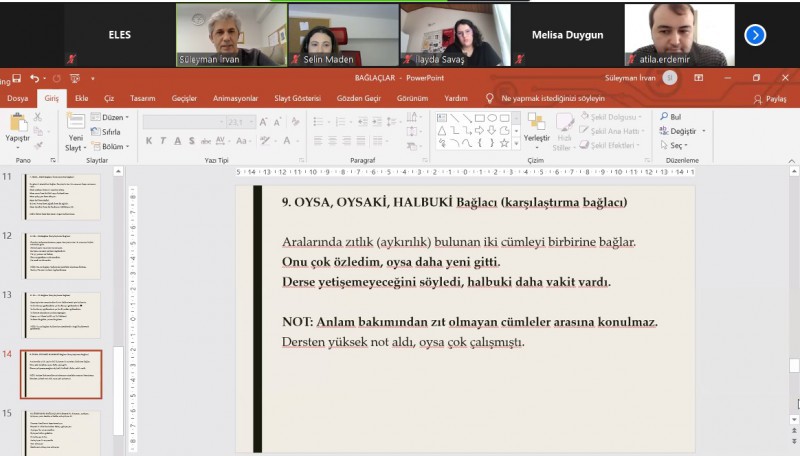The width and height of the screenshot is (800, 456).
Task: Expand the shapes gallery more arrow
Action: [x=516, y=143]
